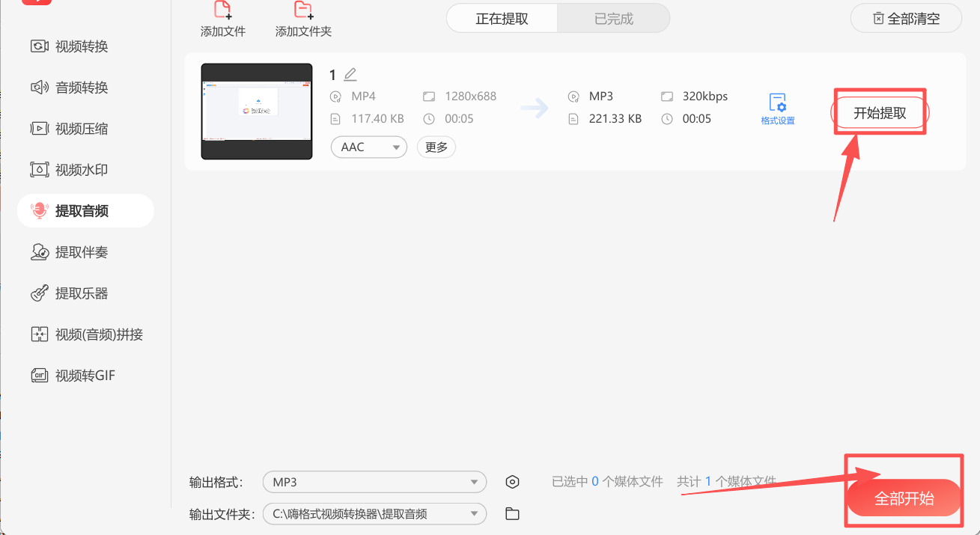Click the 全部开始 start all button

[904, 498]
